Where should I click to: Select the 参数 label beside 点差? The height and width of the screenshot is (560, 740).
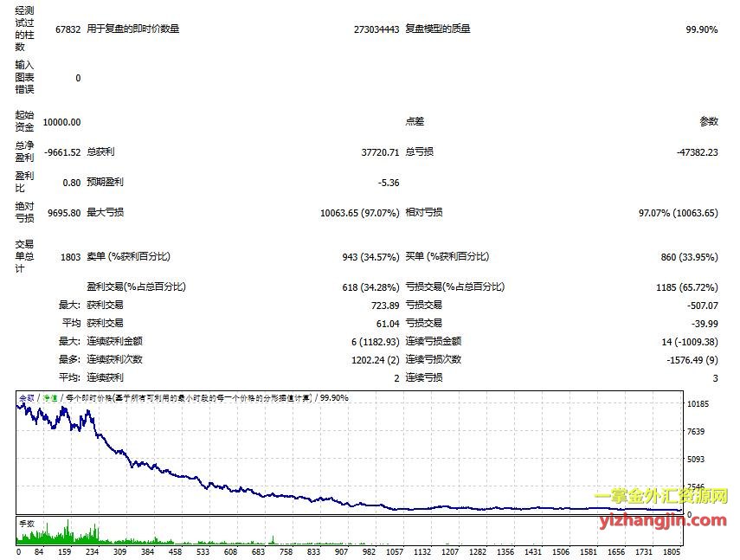tap(708, 122)
